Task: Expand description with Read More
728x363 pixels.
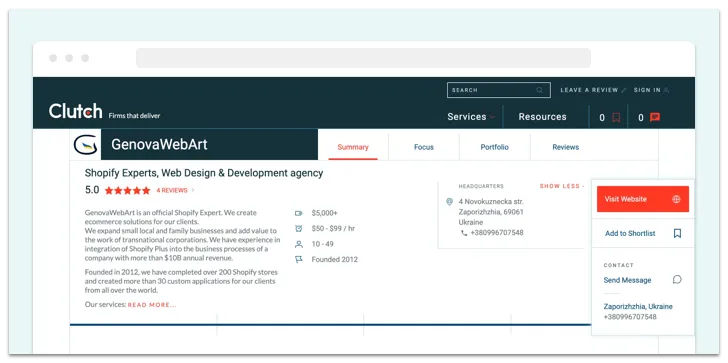Action: tap(152, 305)
